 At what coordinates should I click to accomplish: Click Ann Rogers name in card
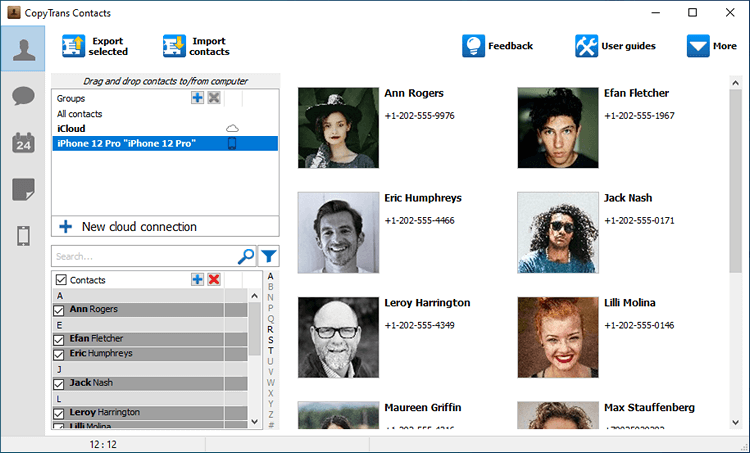tap(414, 93)
